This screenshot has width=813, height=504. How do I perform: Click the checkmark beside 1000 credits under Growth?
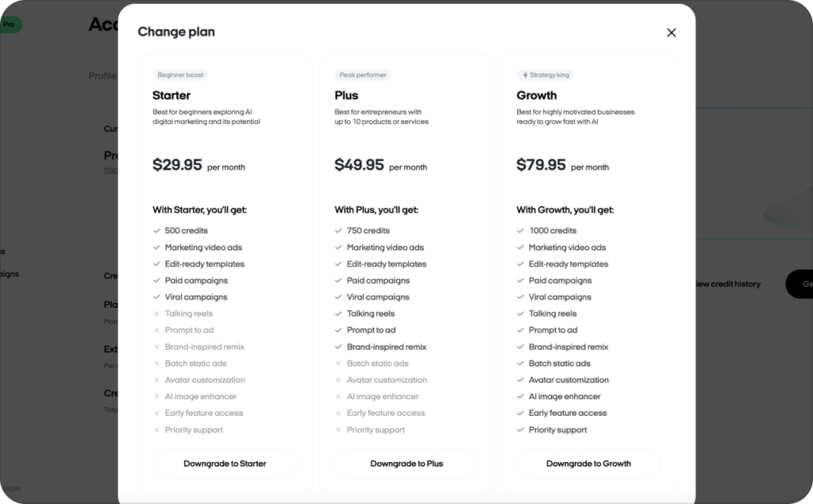(521, 230)
